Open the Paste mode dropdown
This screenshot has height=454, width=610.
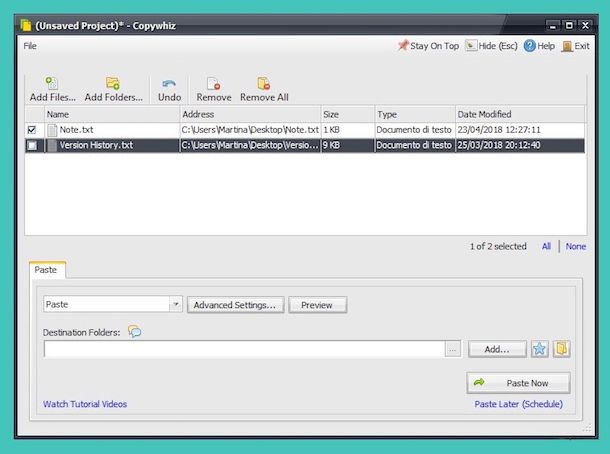pos(176,304)
